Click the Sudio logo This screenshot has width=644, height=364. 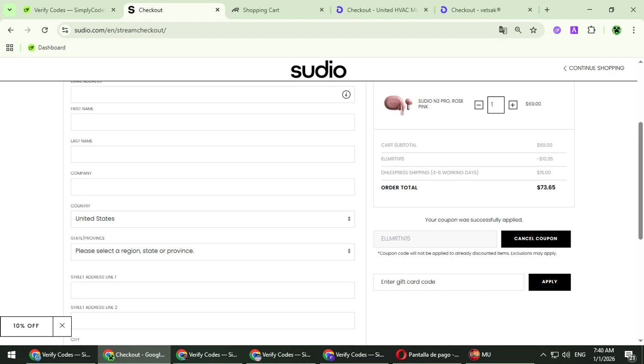click(319, 70)
